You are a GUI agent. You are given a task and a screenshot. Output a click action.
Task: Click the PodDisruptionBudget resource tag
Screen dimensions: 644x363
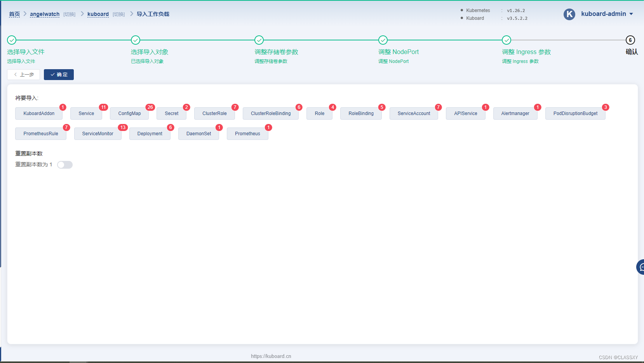(575, 113)
